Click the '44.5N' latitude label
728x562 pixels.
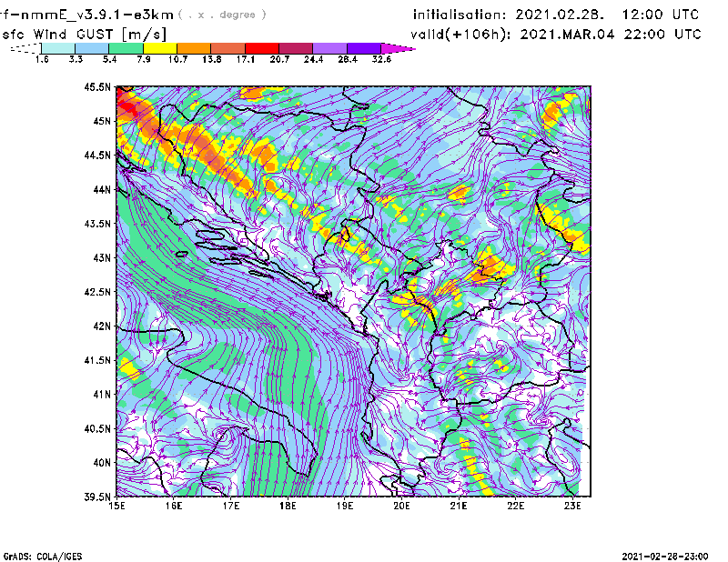pos(97,156)
